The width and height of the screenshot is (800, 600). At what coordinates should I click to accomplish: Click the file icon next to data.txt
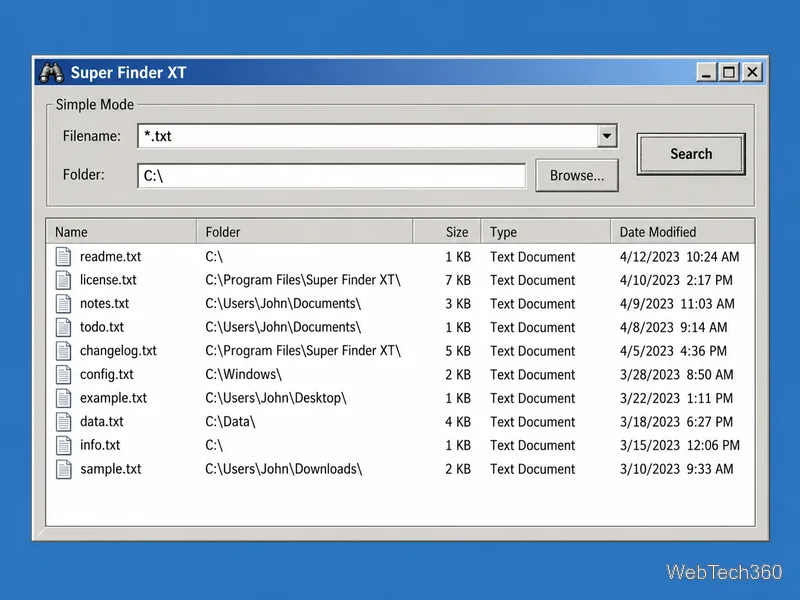pyautogui.click(x=63, y=422)
